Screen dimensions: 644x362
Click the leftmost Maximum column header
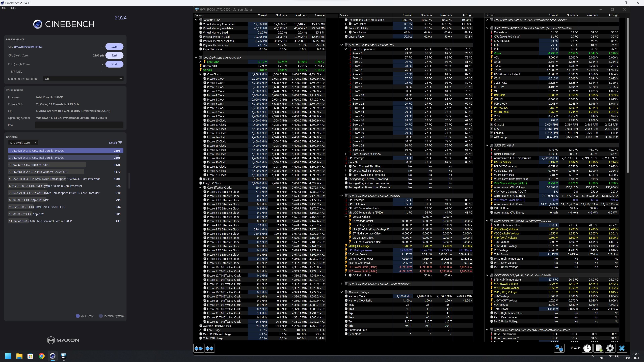[x=298, y=15]
